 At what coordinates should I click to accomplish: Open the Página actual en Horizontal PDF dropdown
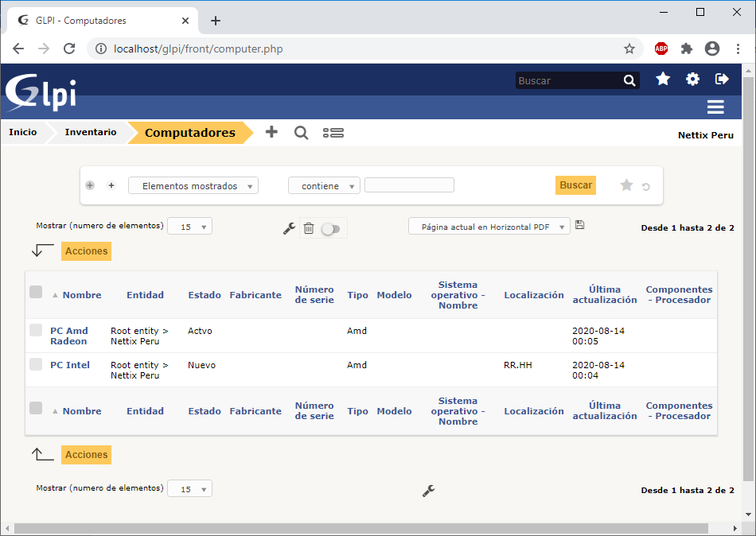click(489, 227)
